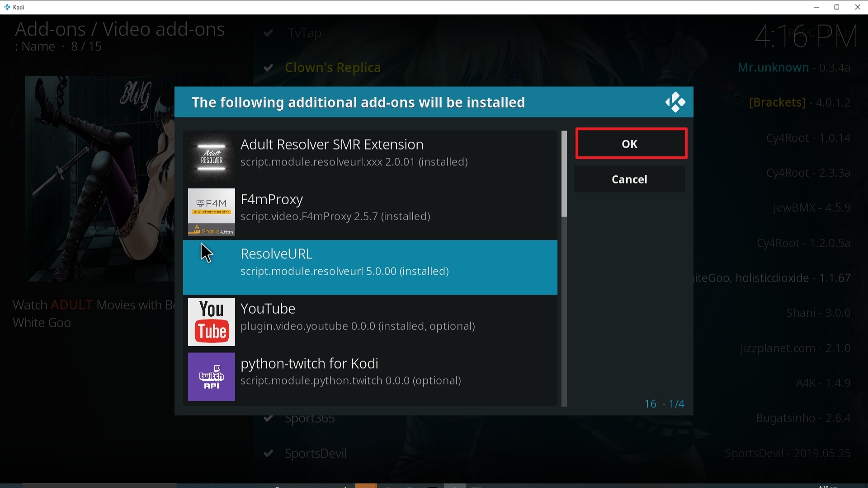Click 'A4K - 1.4.9' author text
Viewport: 868px width, 488px height.
click(x=823, y=383)
